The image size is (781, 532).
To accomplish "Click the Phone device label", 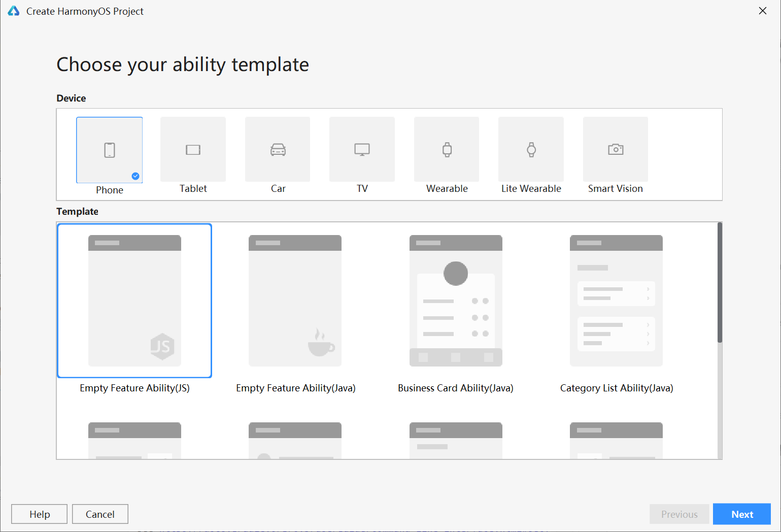I will [x=110, y=190].
